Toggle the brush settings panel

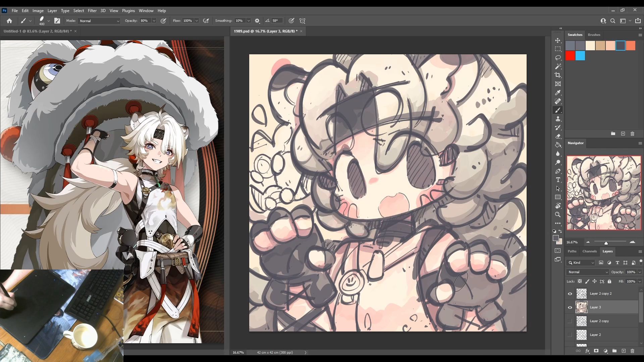57,21
